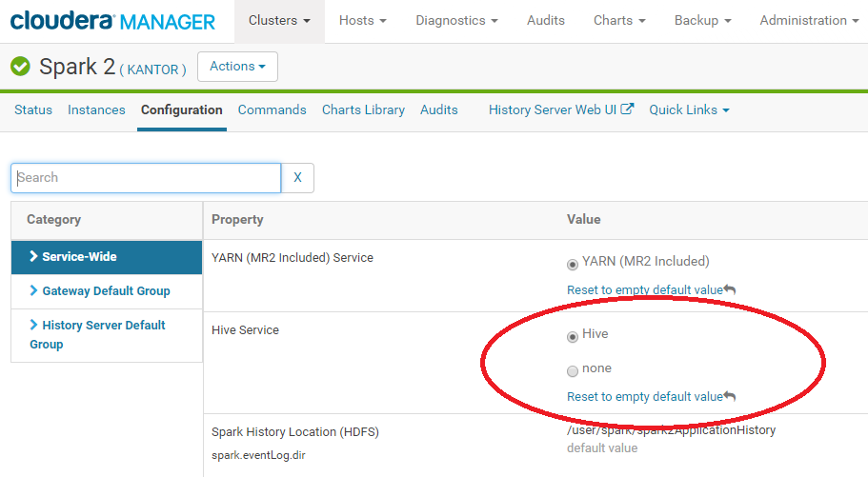The width and height of the screenshot is (868, 477).
Task: Select the none radio button for Hive Service
Action: 573,370
